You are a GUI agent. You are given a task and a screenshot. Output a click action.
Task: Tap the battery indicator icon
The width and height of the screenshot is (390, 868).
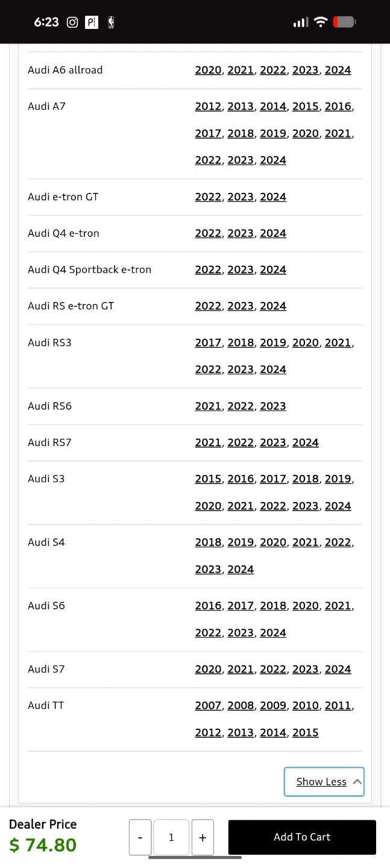coord(344,22)
